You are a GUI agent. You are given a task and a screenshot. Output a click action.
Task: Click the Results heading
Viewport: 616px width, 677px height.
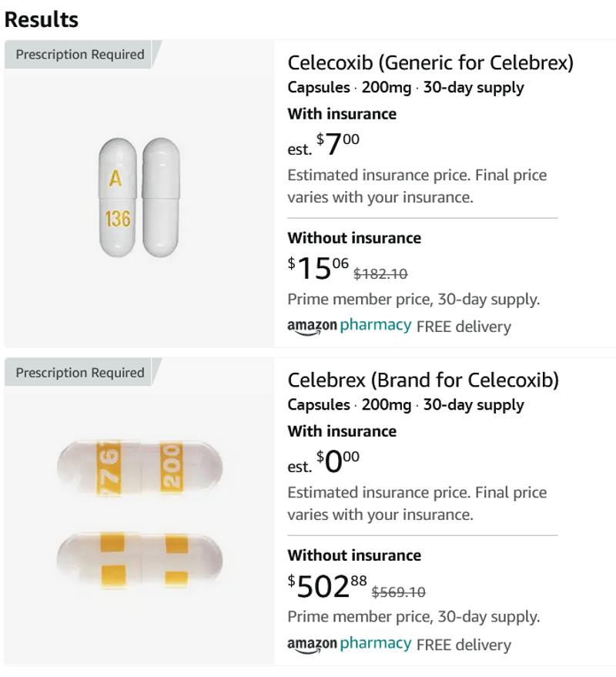click(x=42, y=19)
